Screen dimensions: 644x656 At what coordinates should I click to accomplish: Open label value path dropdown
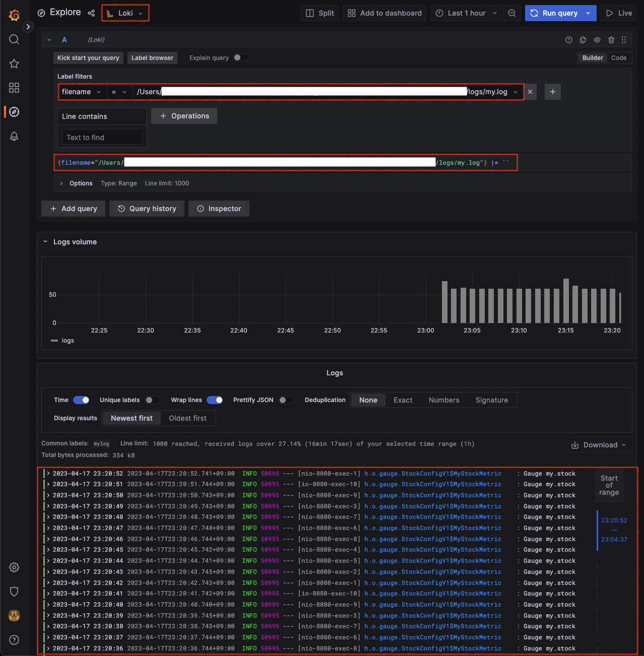(x=328, y=92)
